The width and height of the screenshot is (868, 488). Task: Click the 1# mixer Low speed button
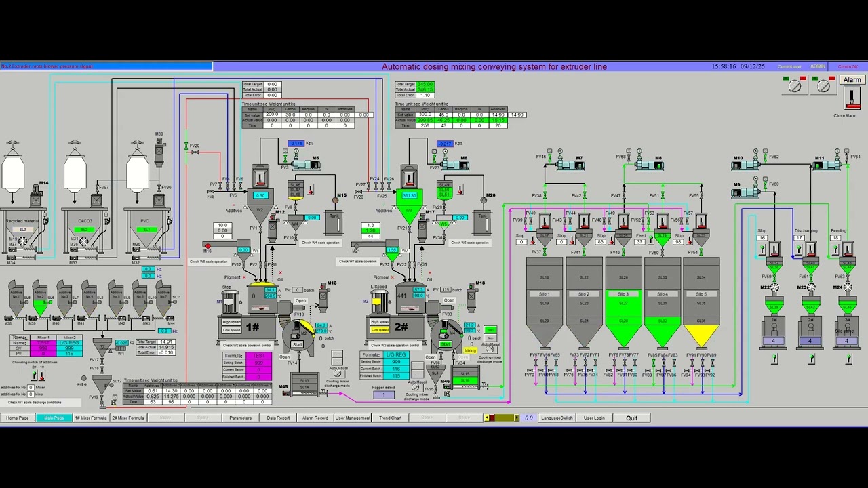[232, 329]
